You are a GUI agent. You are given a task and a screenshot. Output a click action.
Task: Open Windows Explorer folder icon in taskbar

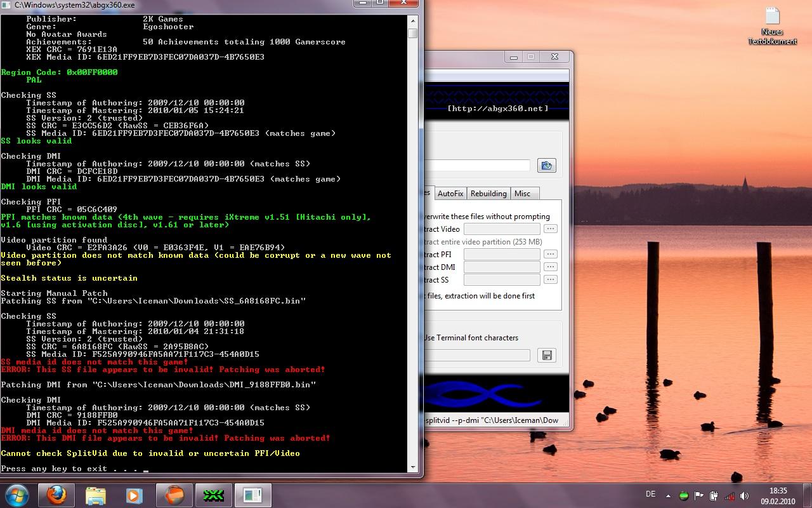click(x=95, y=495)
